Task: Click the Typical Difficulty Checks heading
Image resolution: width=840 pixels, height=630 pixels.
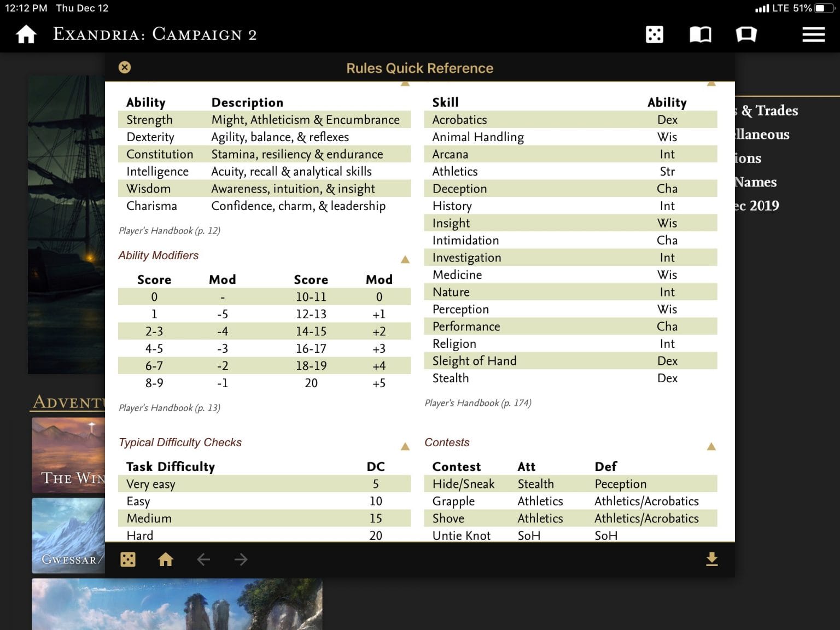Action: pos(180,442)
